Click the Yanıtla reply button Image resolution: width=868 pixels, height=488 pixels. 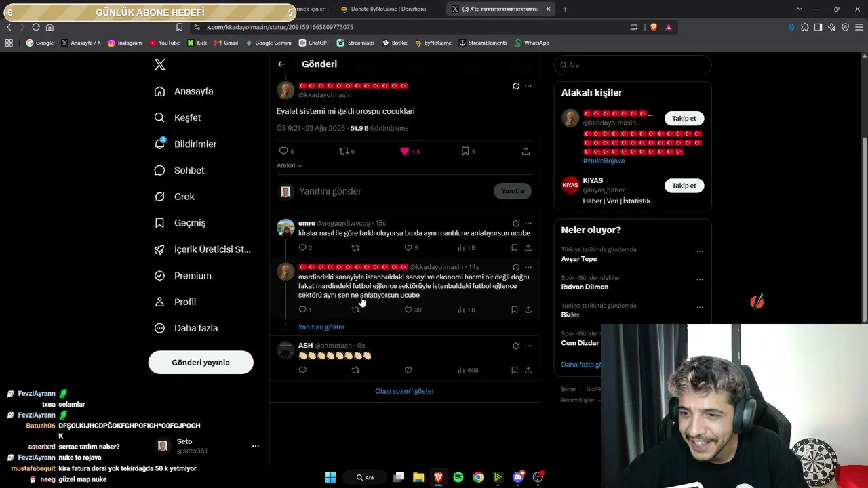point(513,191)
